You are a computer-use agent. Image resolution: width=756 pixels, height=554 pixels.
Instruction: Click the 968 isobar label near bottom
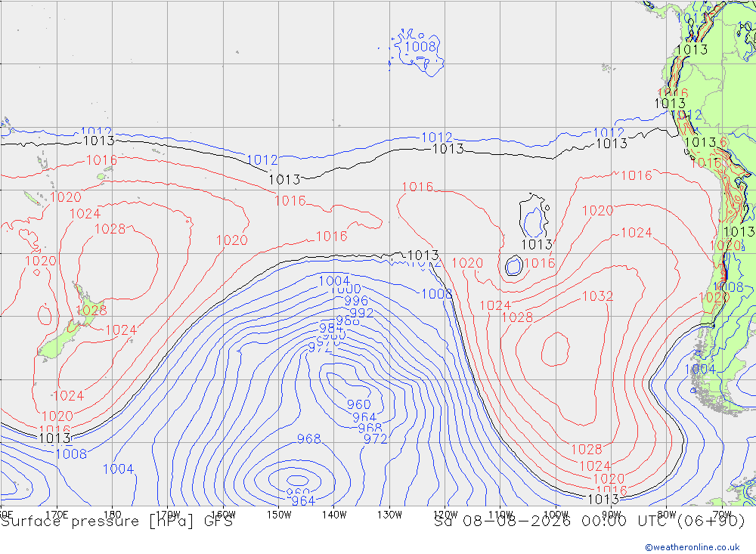[308, 439]
